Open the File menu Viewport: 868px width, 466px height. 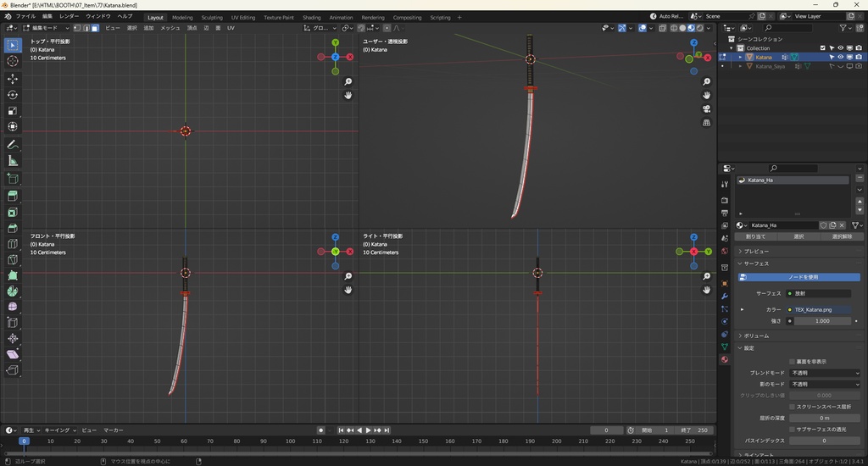pyautogui.click(x=25, y=17)
